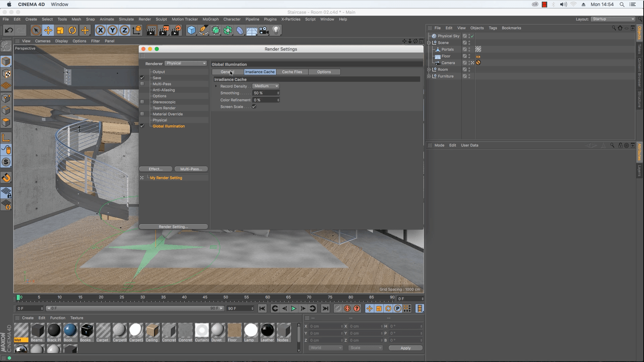Toggle X-axis lock icon
The width and height of the screenshot is (644, 362).
point(100,31)
